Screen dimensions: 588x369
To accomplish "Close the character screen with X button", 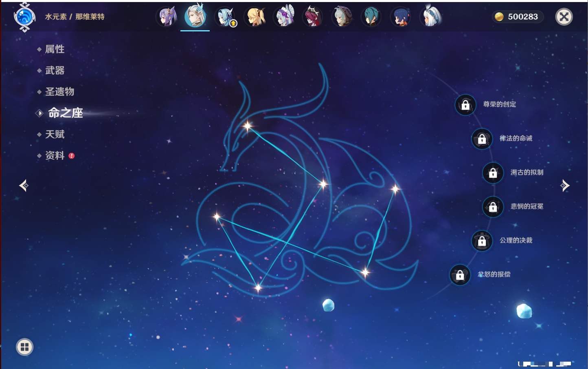I will pos(564,17).
